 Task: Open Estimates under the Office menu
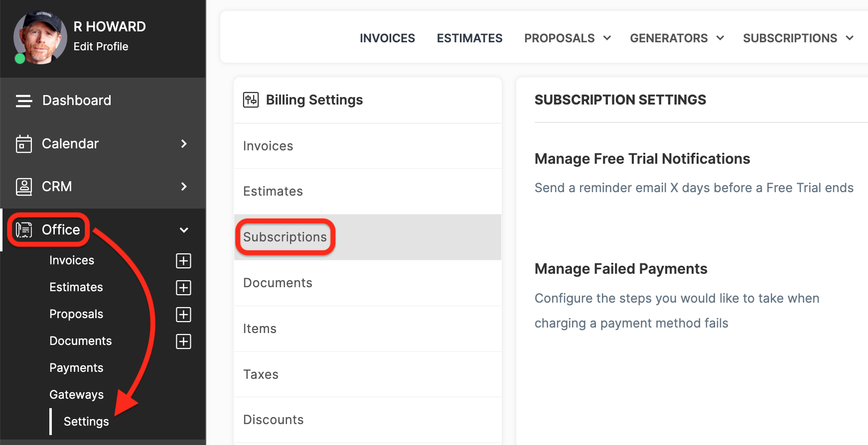[76, 287]
